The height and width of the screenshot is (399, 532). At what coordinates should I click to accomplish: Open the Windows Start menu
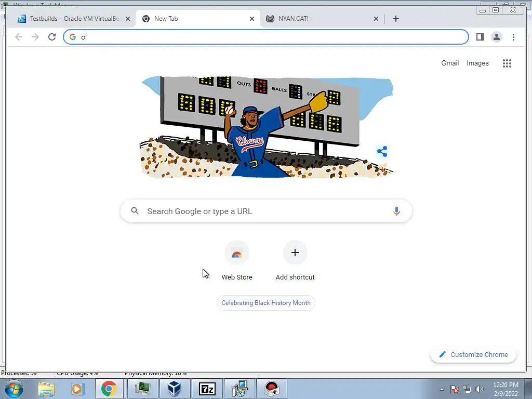14,389
